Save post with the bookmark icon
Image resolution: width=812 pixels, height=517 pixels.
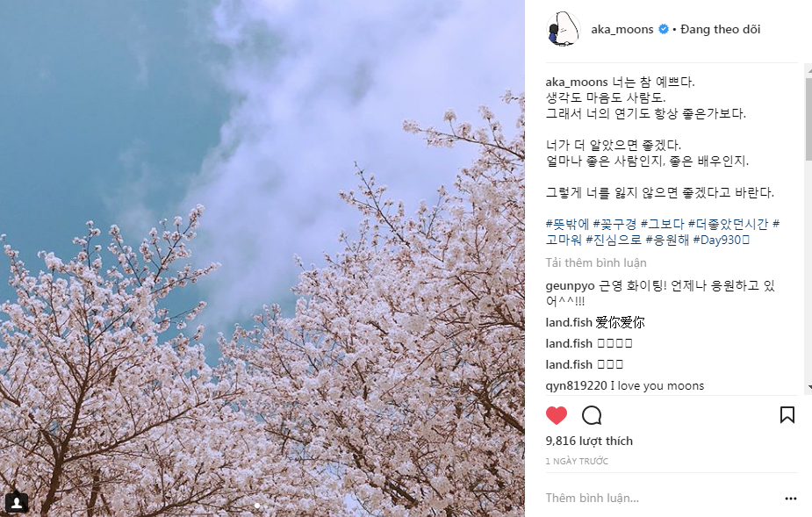point(787,415)
